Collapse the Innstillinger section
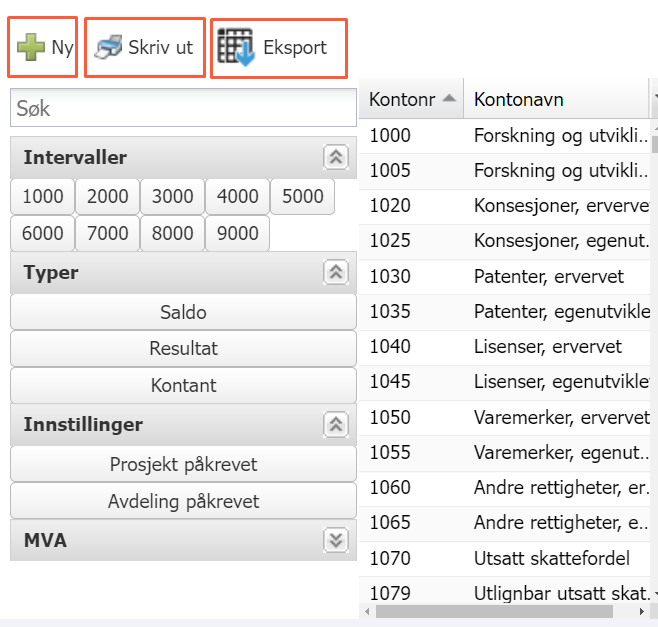 click(336, 424)
